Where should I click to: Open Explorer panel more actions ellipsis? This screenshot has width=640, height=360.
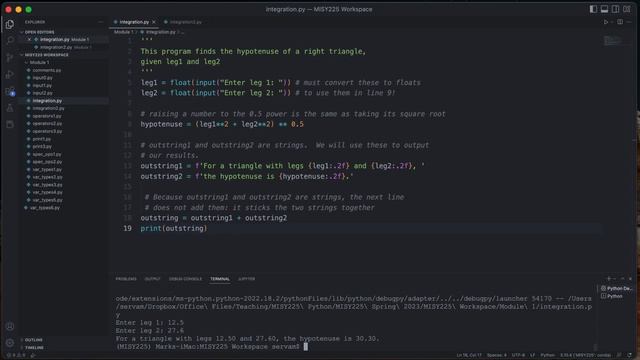pos(100,22)
